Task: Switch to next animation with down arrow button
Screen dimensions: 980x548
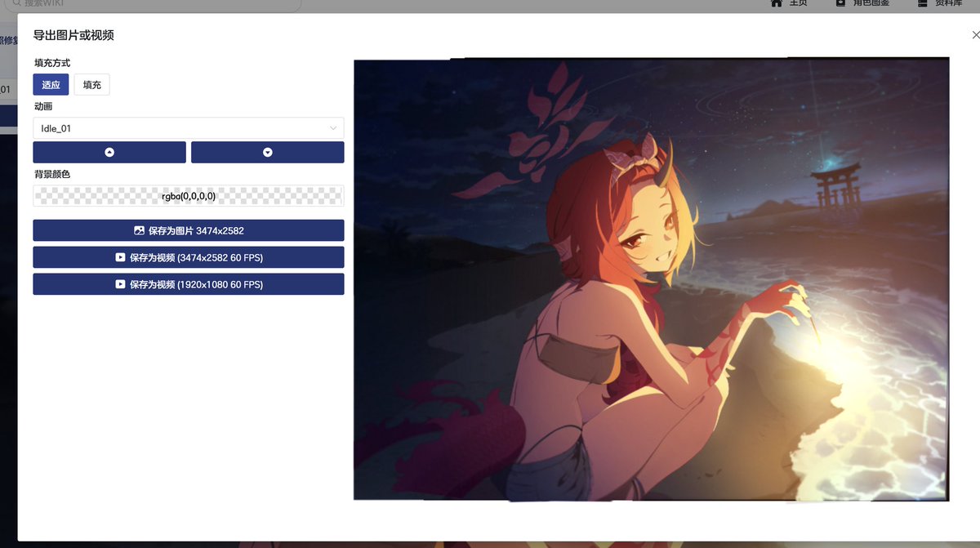Action: (x=268, y=152)
